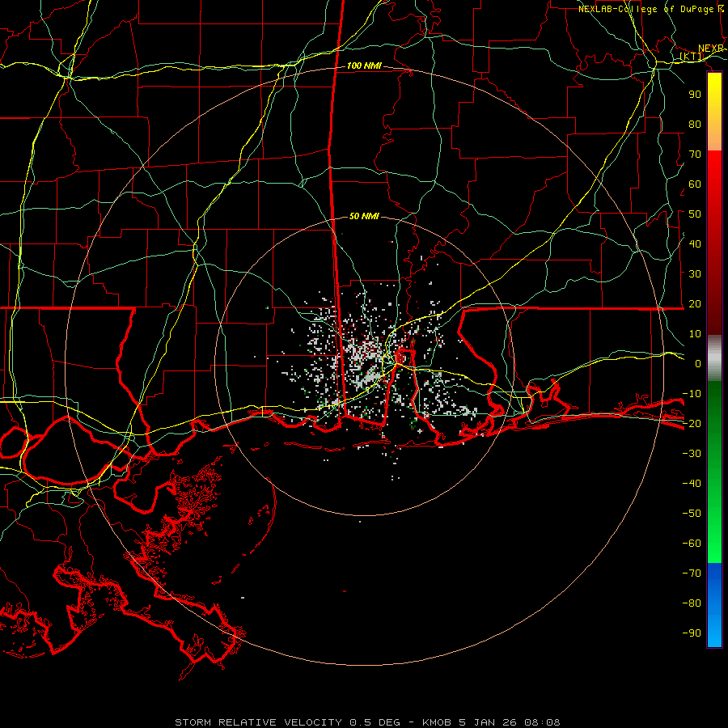Click the -10 value on the velocity scale

pyautogui.click(x=692, y=394)
